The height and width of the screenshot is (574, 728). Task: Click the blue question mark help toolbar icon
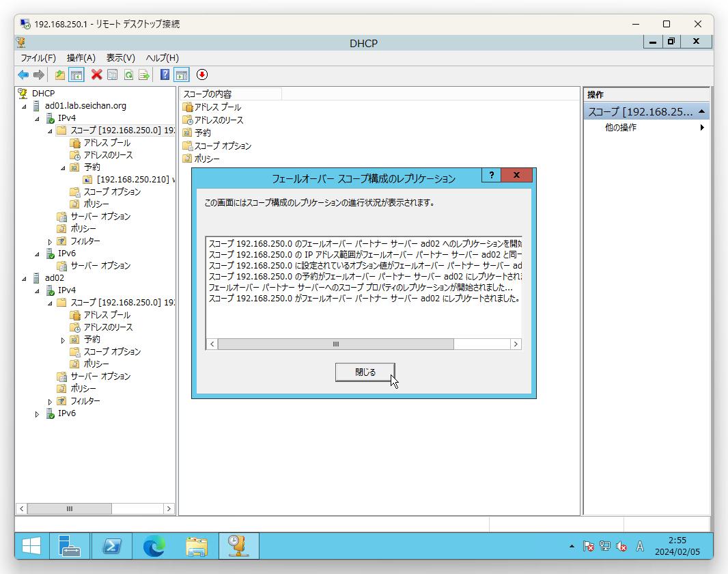(165, 74)
